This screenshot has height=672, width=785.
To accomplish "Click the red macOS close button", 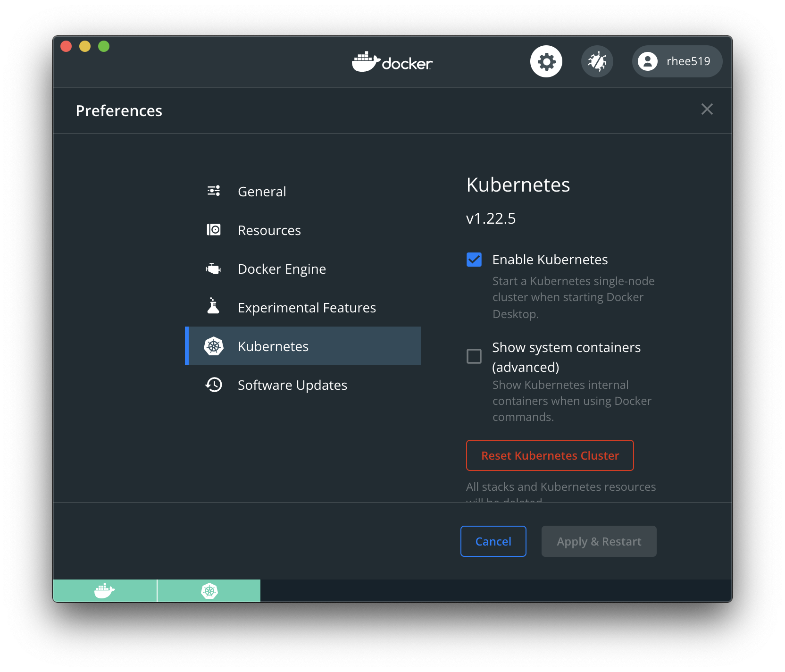I will [x=66, y=46].
